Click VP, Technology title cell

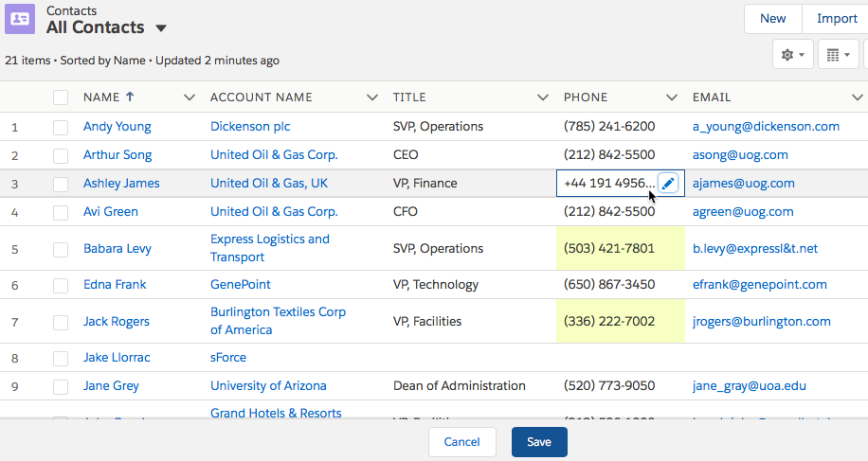[436, 284]
